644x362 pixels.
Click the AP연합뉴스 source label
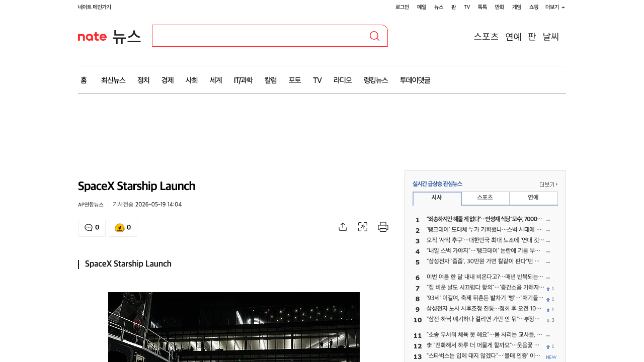point(91,205)
